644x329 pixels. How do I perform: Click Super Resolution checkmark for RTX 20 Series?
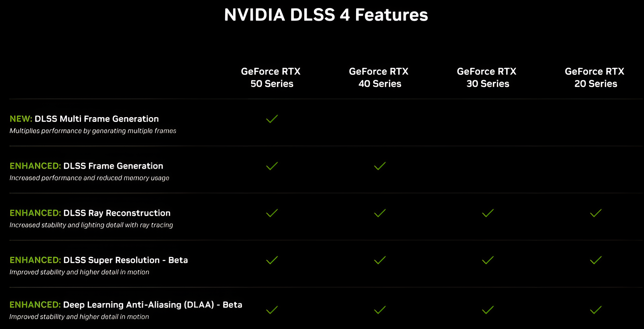(596, 260)
